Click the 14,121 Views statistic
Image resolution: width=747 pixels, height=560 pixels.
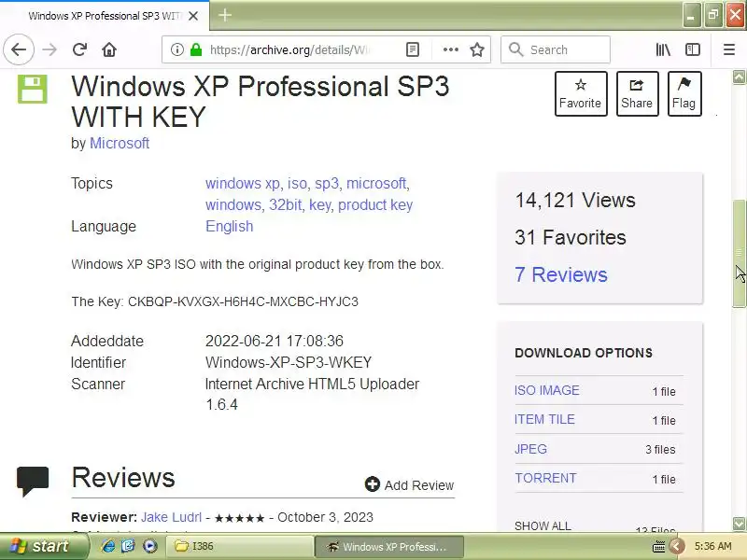coord(575,201)
